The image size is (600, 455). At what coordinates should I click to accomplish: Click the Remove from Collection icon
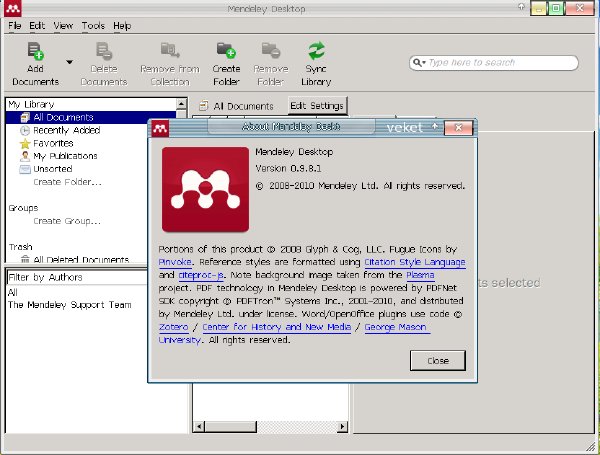pos(170,51)
